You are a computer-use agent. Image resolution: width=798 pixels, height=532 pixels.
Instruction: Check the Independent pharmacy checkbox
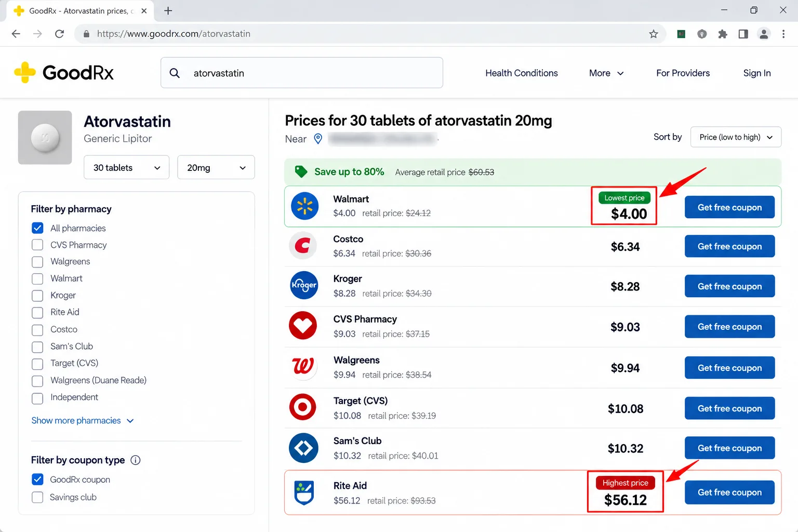37,398
